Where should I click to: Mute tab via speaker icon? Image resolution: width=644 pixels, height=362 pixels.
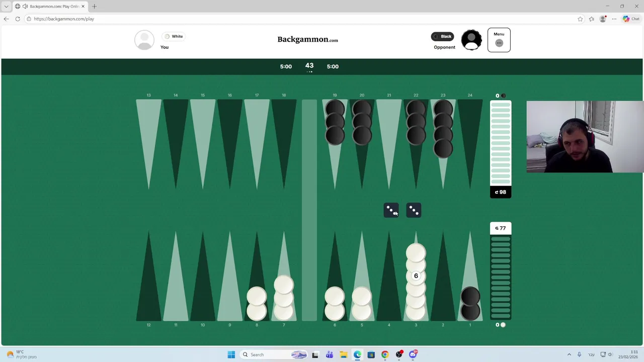25,7
